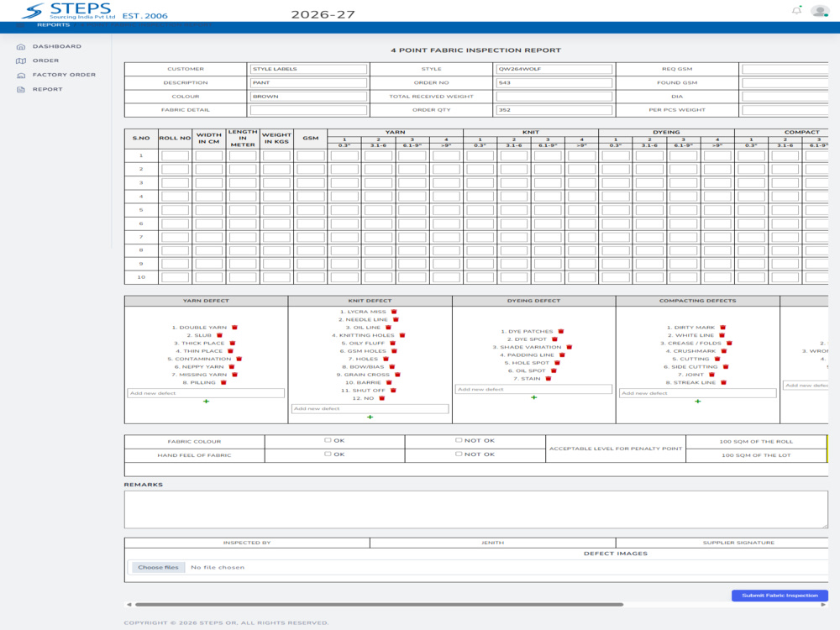This screenshot has width=840, height=630.
Task: Click the Dashboard home icon
Action: click(21, 46)
